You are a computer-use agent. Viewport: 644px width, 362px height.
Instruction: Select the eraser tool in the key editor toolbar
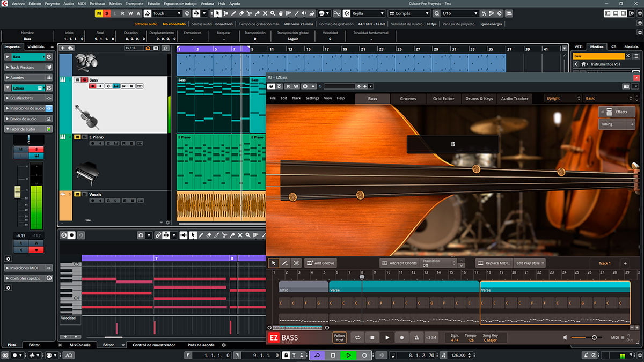pyautogui.click(x=209, y=235)
